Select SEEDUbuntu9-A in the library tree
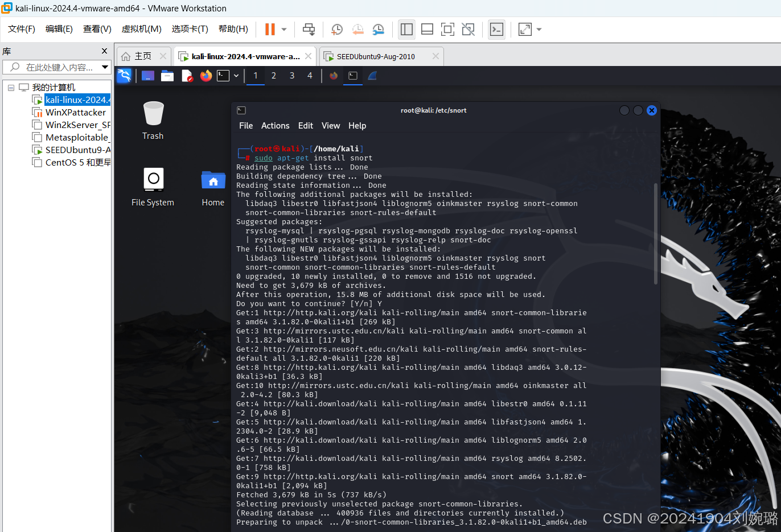Screen dimensions: 781x532 (71, 150)
